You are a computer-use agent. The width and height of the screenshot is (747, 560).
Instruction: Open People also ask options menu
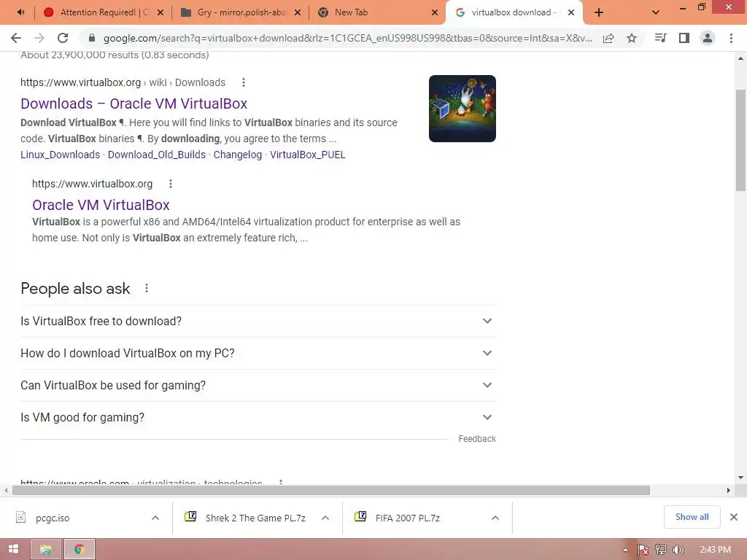click(x=147, y=288)
